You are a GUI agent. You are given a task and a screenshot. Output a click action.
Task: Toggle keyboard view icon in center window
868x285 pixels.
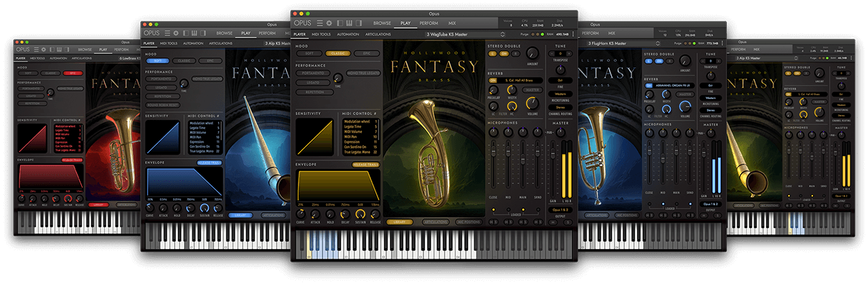point(349,23)
